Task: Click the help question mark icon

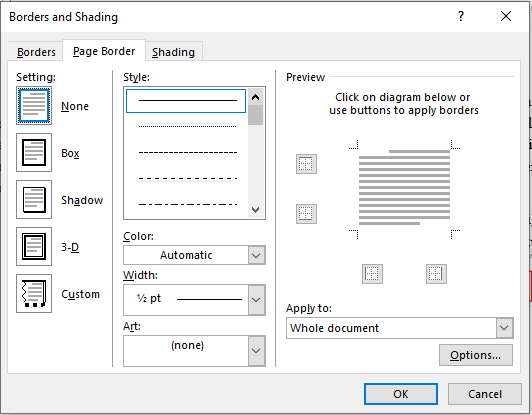Action: tap(461, 16)
